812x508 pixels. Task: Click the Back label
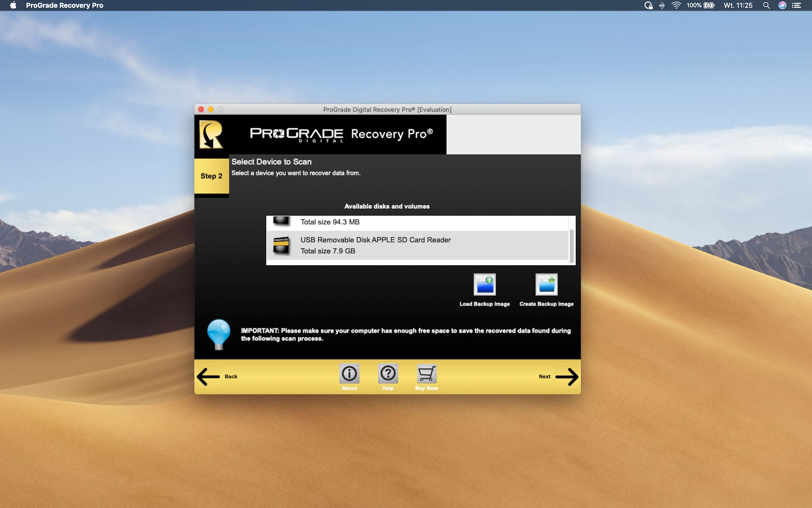click(x=231, y=376)
